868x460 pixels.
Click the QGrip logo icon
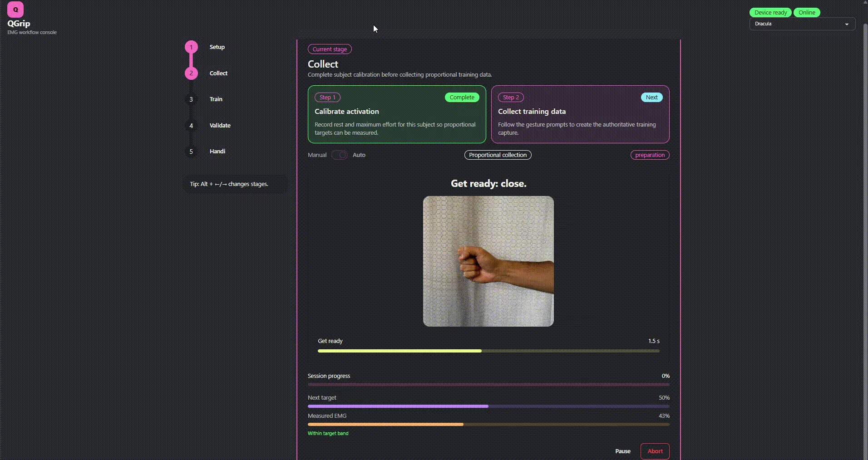[x=15, y=9]
